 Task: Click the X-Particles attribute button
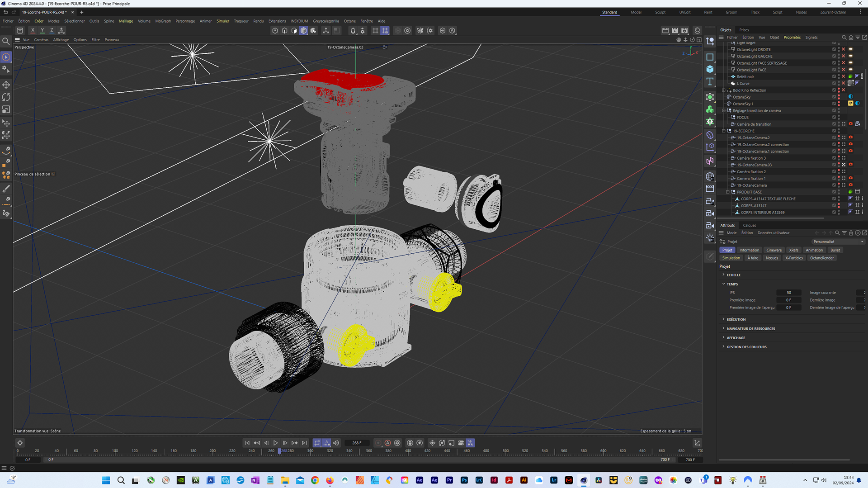coord(794,258)
